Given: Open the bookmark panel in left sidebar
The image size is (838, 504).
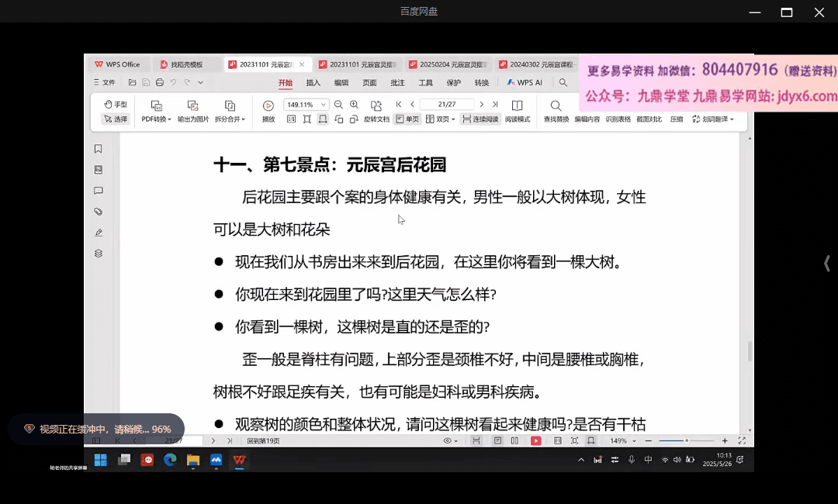Looking at the screenshot, I should pyautogui.click(x=99, y=149).
